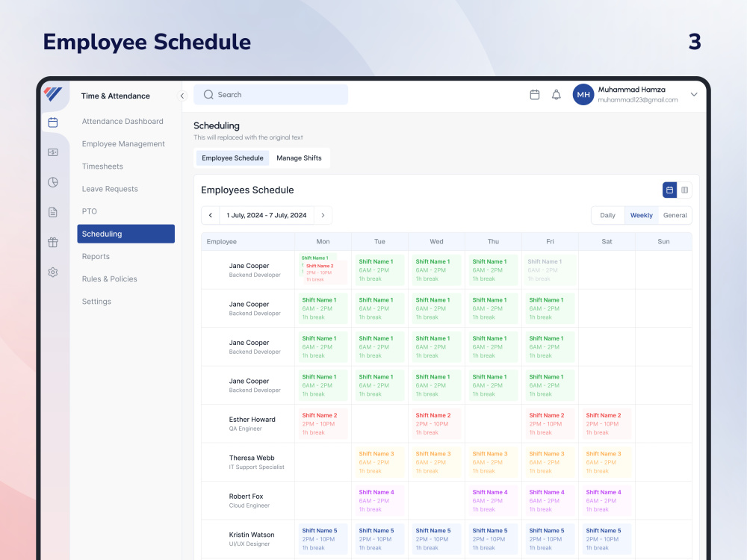Click Robert Fox employee name
Screen dimensions: 747x560
[x=246, y=497]
